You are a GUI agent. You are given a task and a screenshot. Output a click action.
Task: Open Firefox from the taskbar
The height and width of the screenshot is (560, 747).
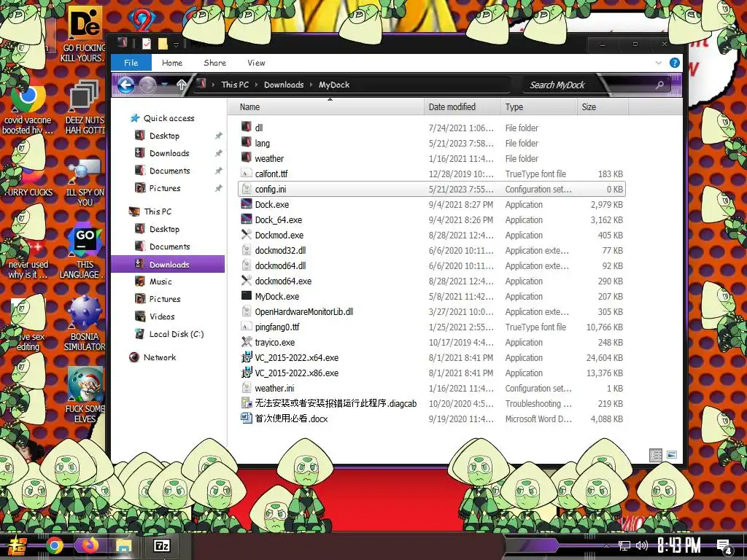tap(88, 545)
